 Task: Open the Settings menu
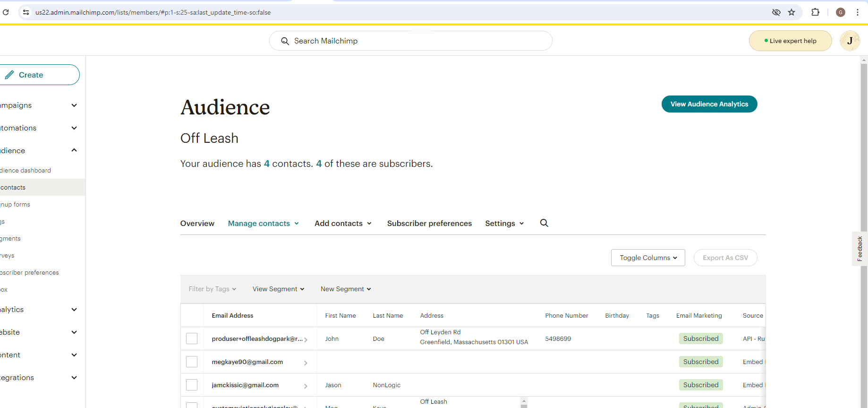pos(504,223)
